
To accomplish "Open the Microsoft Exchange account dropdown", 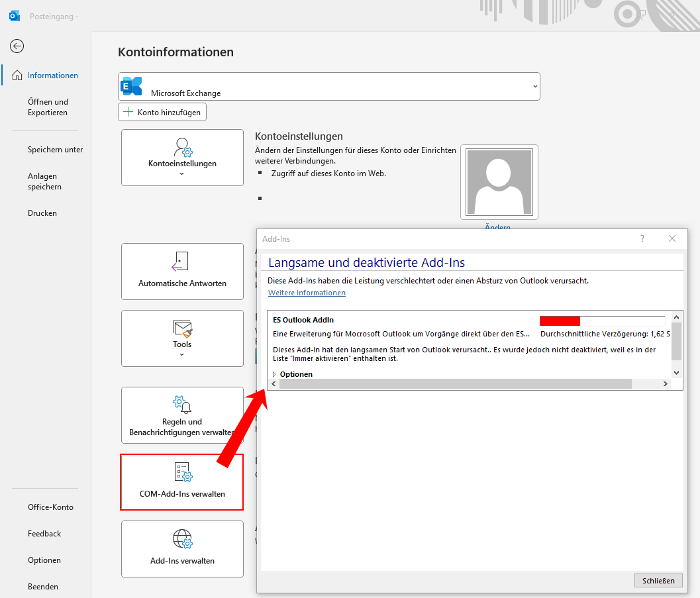I will click(x=535, y=87).
